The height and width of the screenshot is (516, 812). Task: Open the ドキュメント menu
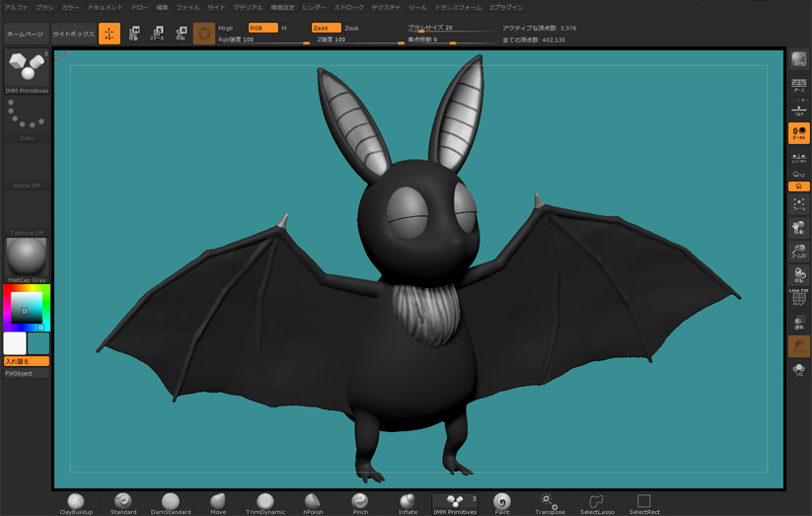[106, 7]
